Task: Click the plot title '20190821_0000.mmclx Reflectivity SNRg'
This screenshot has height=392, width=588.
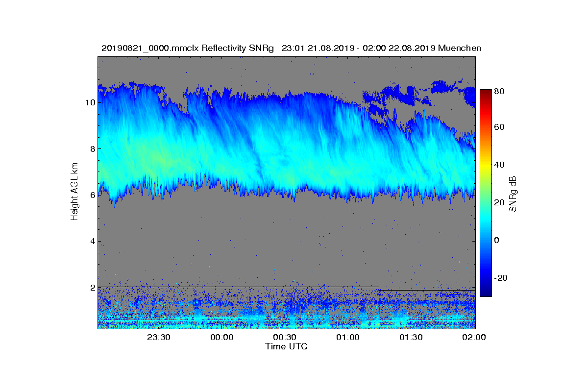Action: coord(189,48)
